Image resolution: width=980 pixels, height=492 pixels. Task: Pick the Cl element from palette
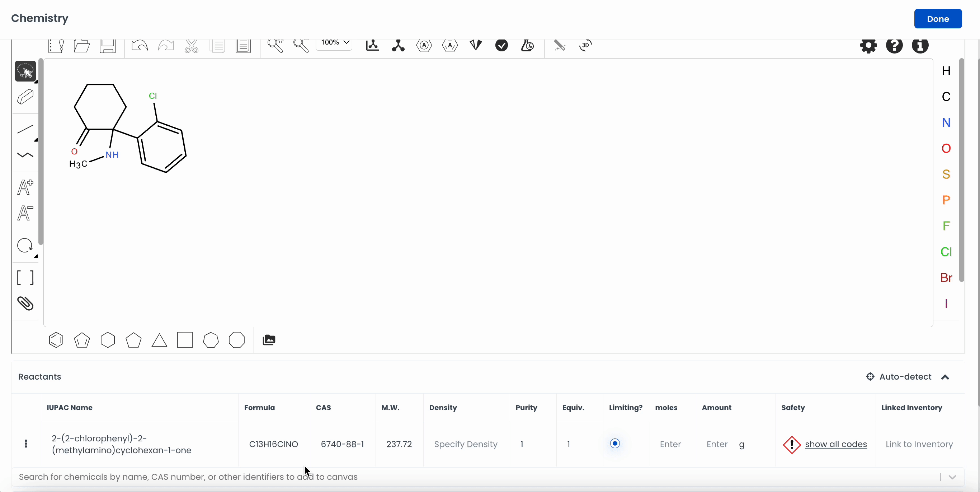(946, 252)
